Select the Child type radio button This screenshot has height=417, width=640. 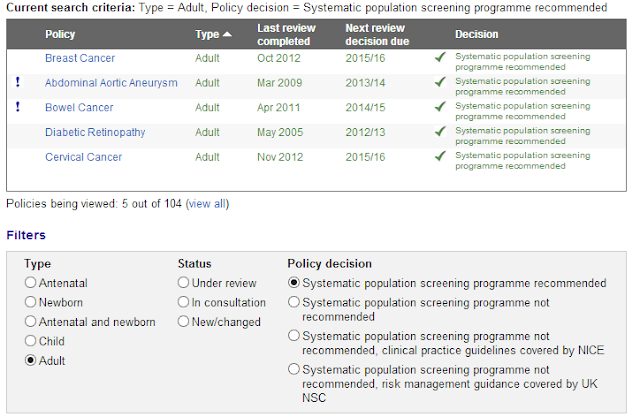coord(30,341)
